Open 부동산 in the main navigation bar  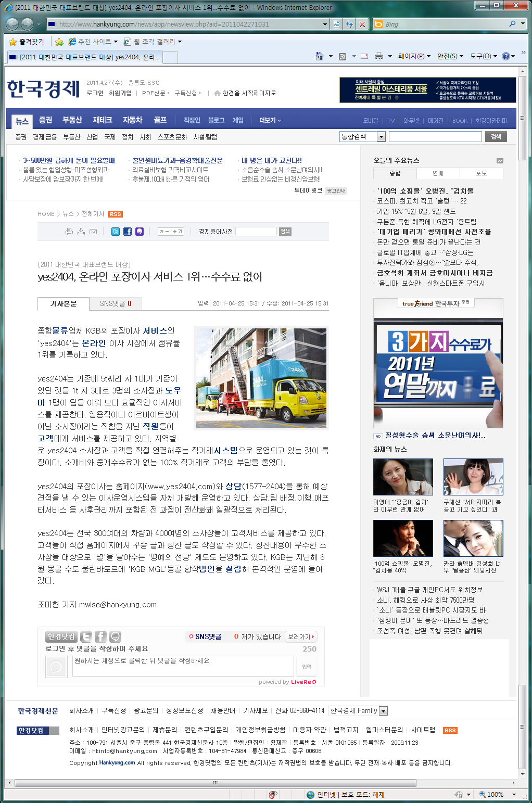click(x=72, y=120)
